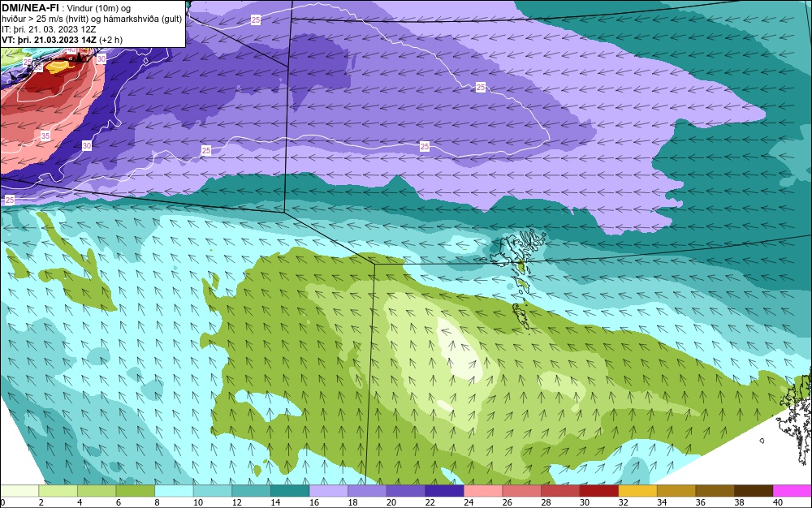Click the legend tick label "0"
812x508 pixels.
[x=2, y=502]
